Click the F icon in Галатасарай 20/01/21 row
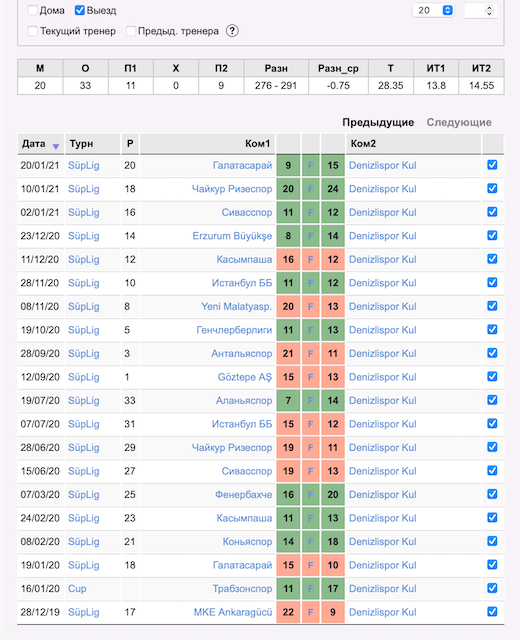This screenshot has height=640, width=520. 311,165
